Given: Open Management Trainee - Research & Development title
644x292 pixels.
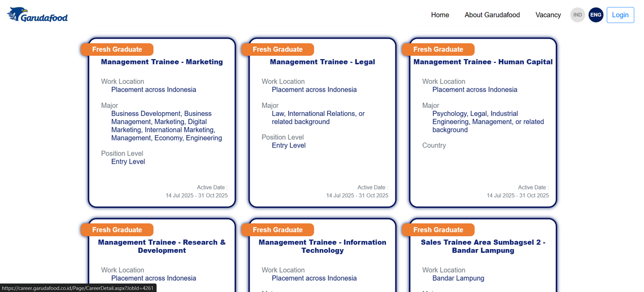Looking at the screenshot, I should (x=162, y=246).
